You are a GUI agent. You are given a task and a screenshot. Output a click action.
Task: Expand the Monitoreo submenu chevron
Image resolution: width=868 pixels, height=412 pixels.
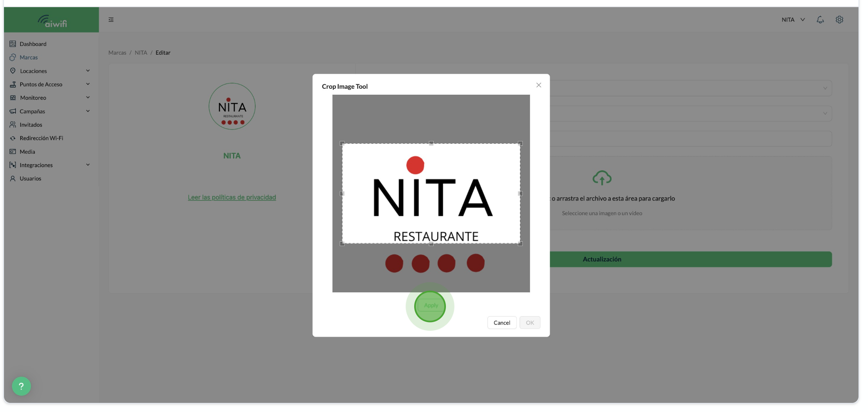88,97
